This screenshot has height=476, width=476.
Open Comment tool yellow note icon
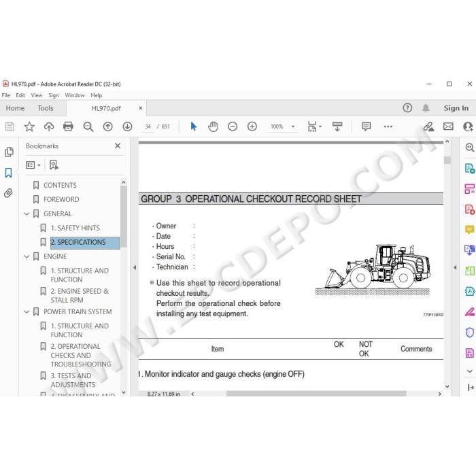point(470,230)
